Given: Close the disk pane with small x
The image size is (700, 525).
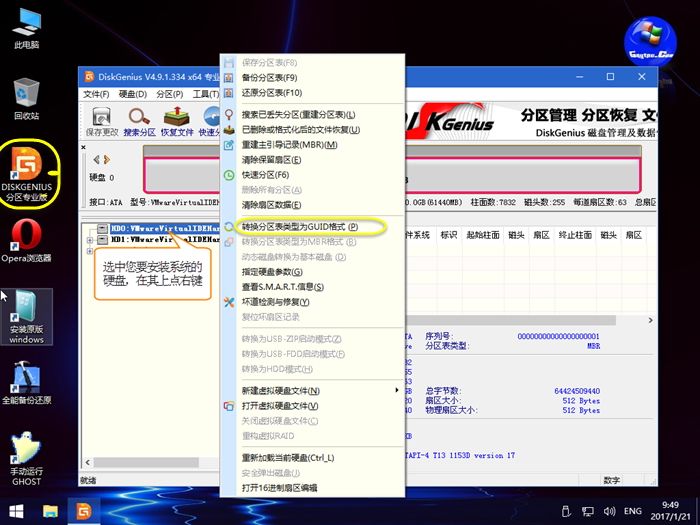Looking at the screenshot, I should 83,147.
